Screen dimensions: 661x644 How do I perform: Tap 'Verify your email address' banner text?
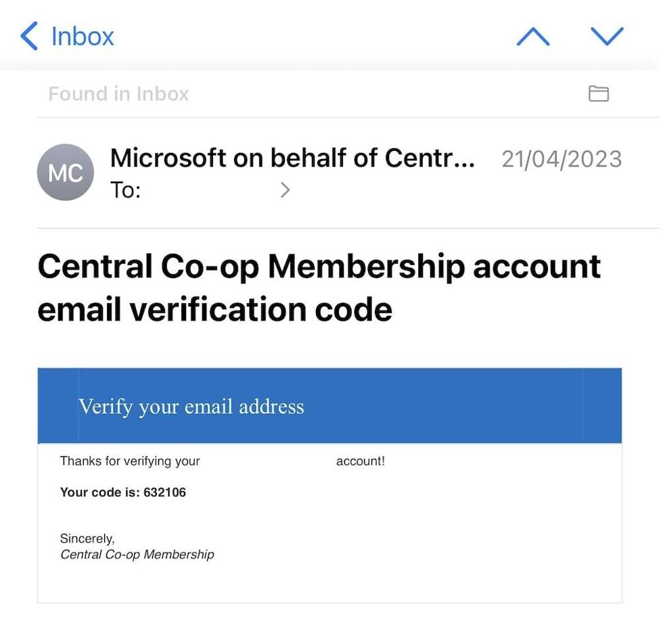(191, 407)
